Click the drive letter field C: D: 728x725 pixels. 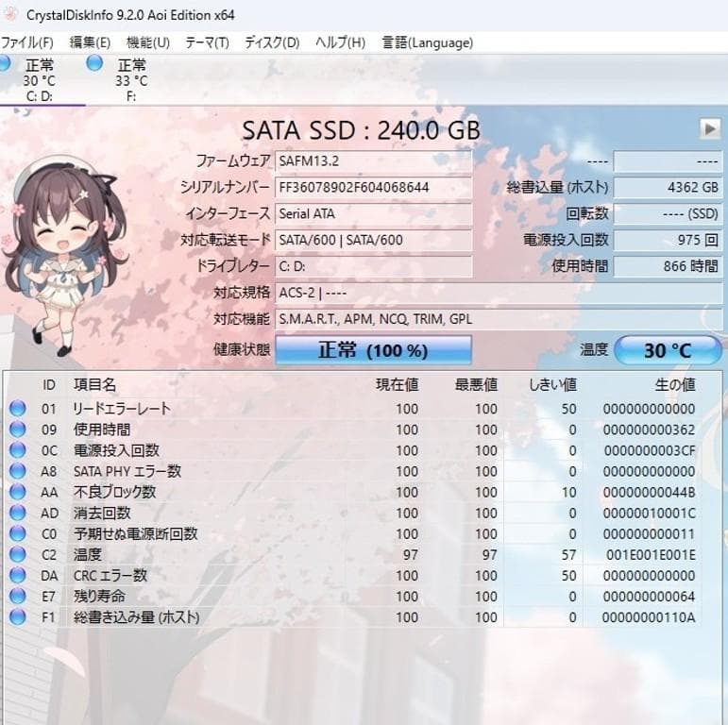pyautogui.click(x=373, y=266)
